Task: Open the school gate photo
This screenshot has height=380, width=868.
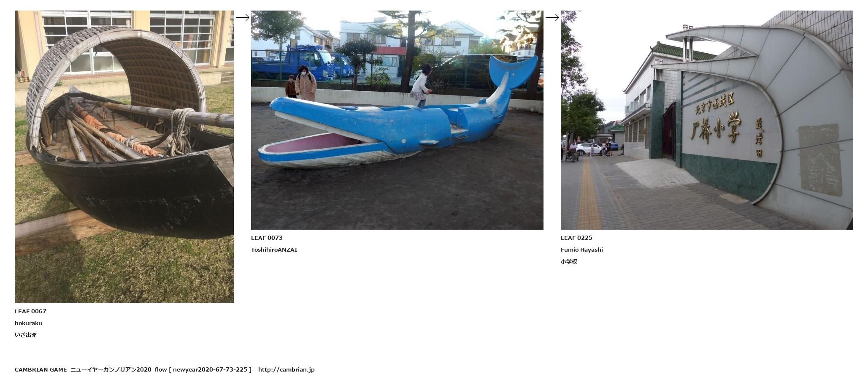Action: (x=707, y=120)
